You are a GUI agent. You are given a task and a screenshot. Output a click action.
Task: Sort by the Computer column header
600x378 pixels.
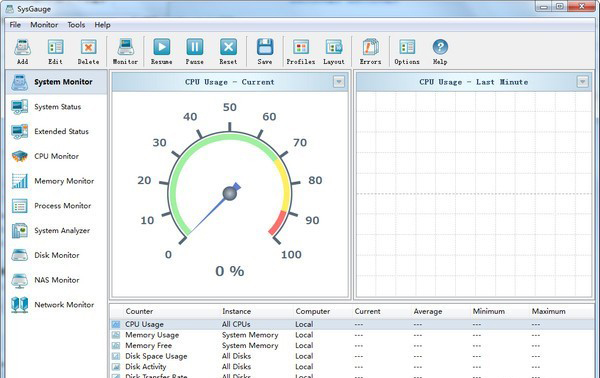tap(313, 311)
